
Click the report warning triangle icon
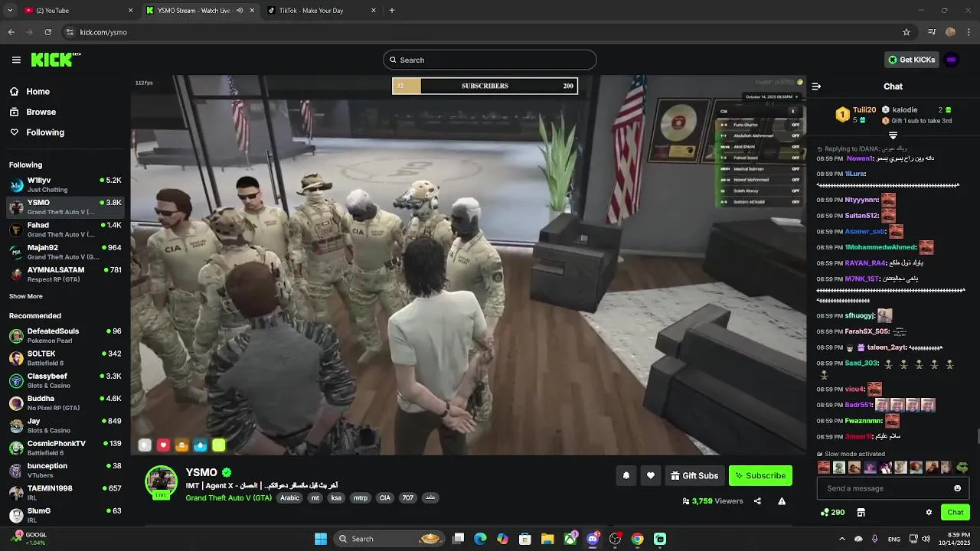click(782, 501)
